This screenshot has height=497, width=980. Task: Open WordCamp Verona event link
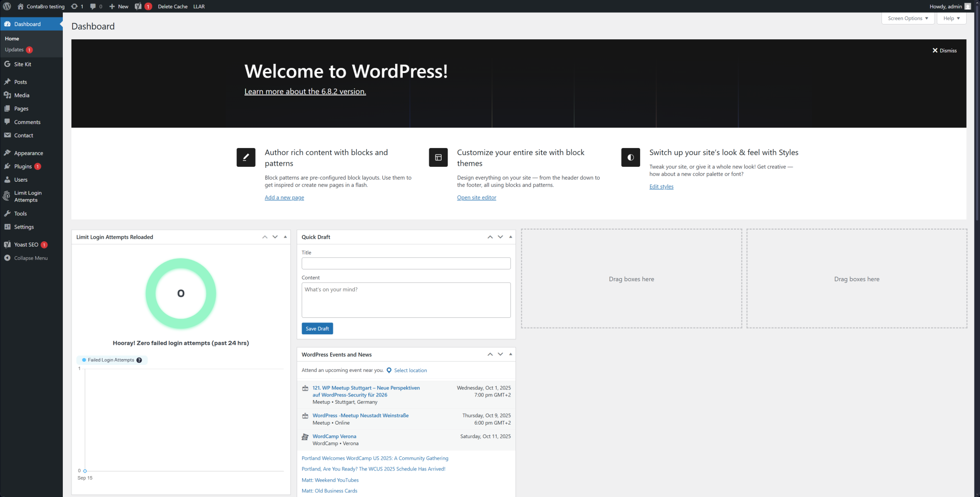(x=334, y=437)
